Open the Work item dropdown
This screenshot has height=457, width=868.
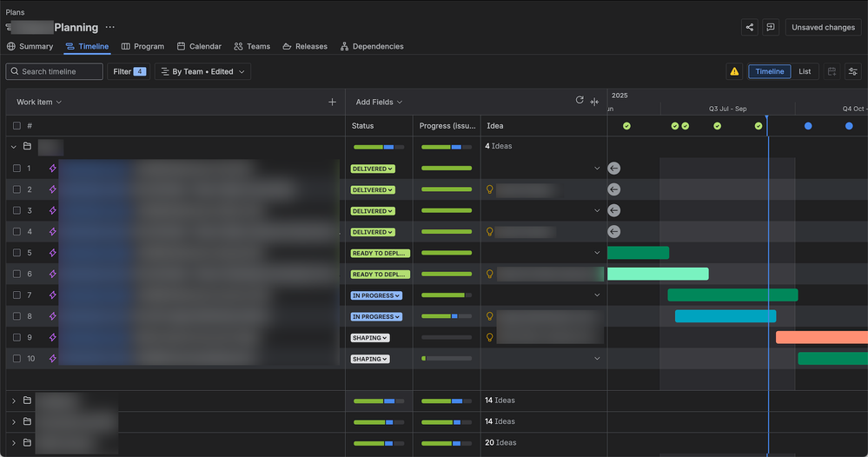pos(39,102)
